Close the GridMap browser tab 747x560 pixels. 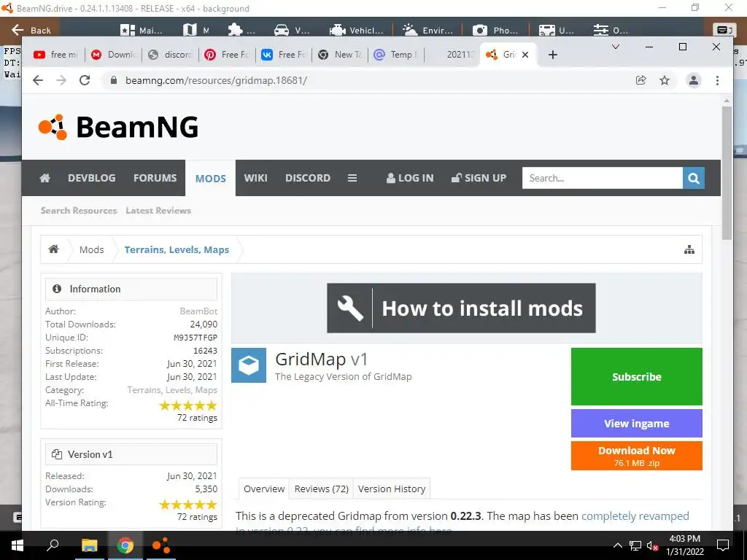(525, 55)
